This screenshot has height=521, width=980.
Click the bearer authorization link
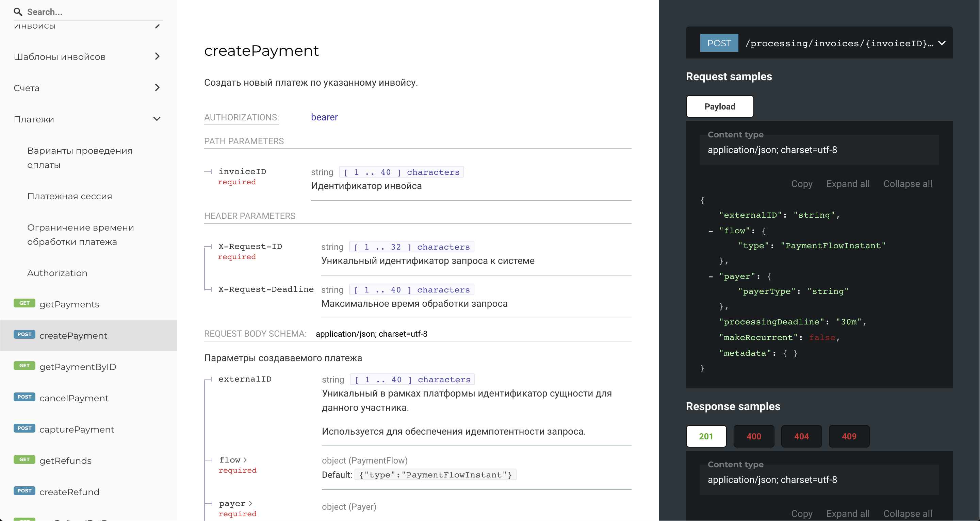325,117
